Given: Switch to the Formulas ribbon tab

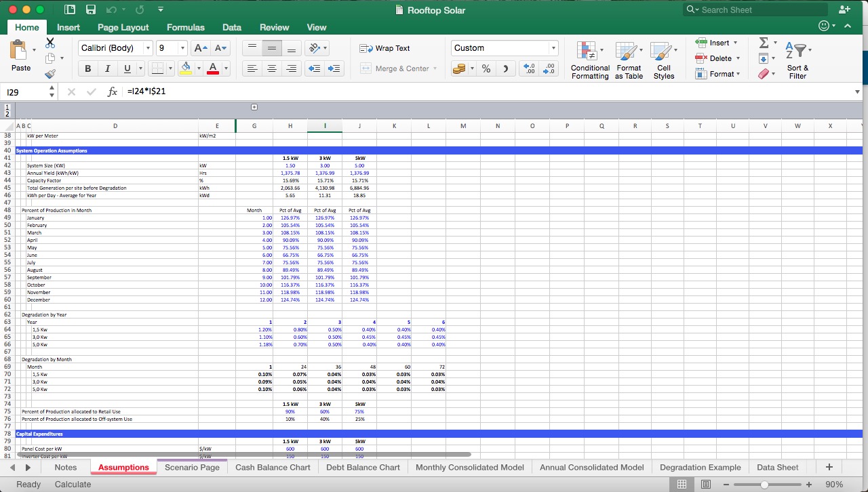Looking at the screenshot, I should pyautogui.click(x=185, y=27).
